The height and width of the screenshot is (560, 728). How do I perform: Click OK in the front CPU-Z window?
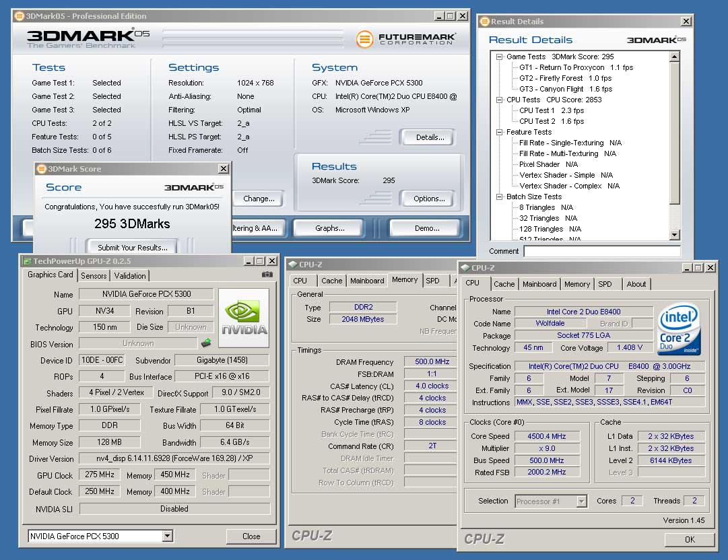pos(690,540)
